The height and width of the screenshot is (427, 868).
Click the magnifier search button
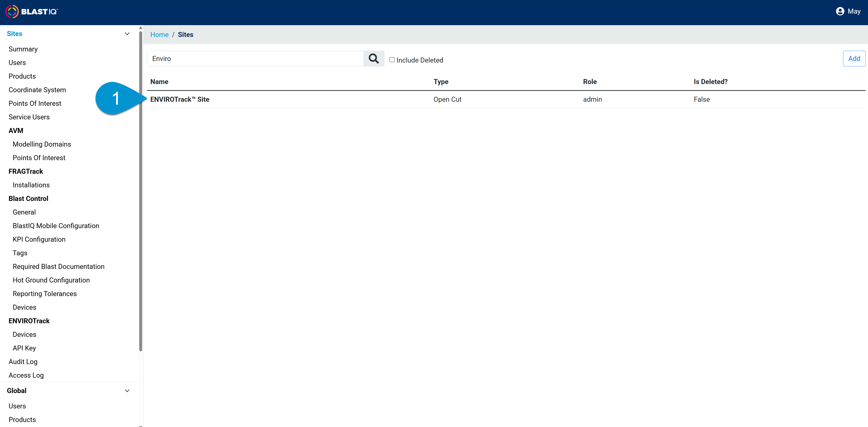(374, 59)
